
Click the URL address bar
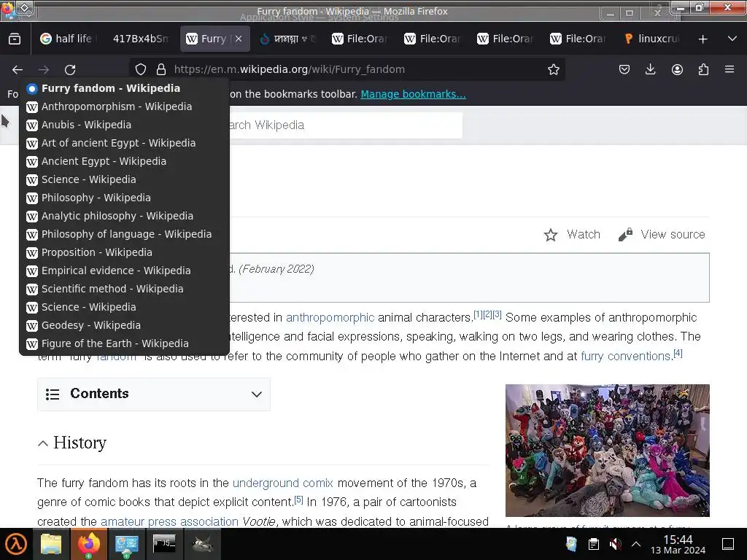[x=348, y=69]
